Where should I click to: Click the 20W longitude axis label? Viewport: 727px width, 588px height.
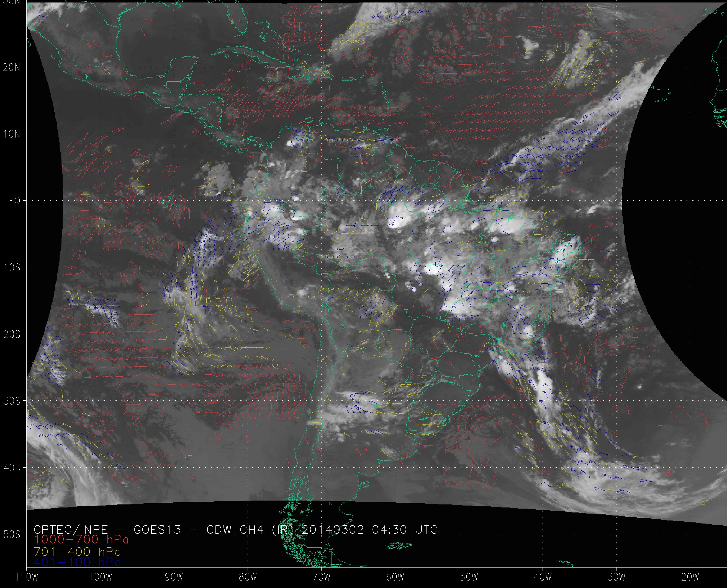point(690,577)
